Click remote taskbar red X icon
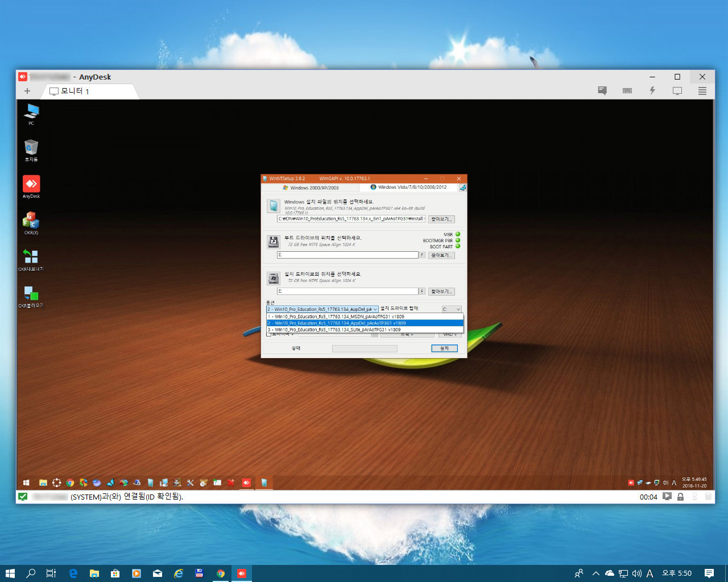The height and width of the screenshot is (582, 728). coord(231,483)
